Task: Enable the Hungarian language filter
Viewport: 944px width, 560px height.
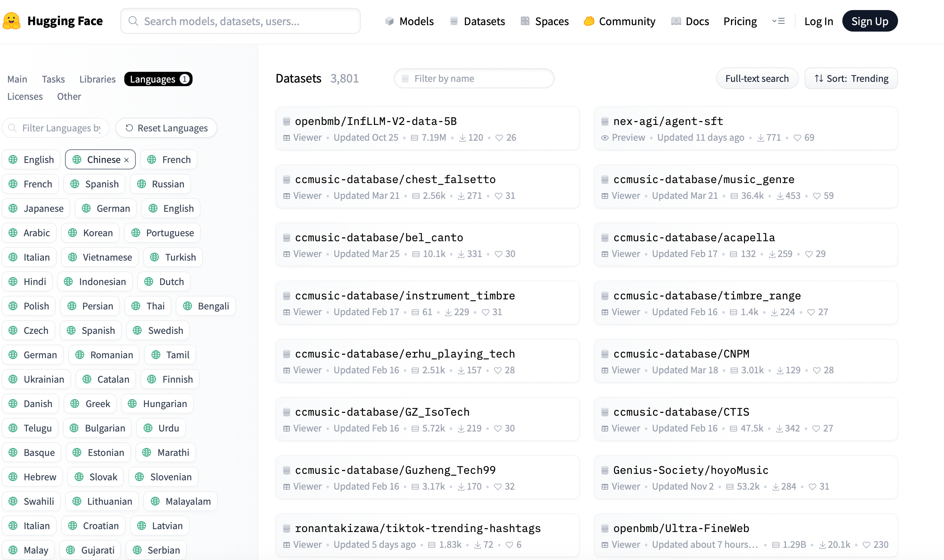Action: tap(157, 404)
